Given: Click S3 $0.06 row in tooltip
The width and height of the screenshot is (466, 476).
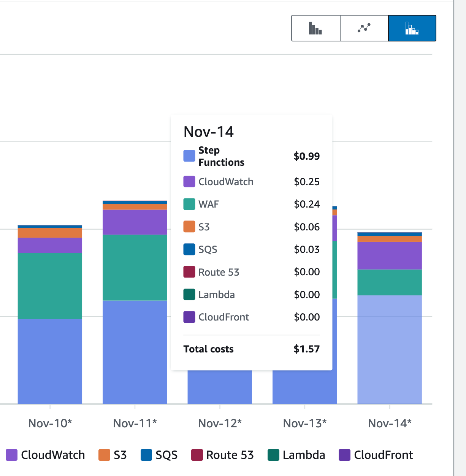Looking at the screenshot, I should 252,227.
